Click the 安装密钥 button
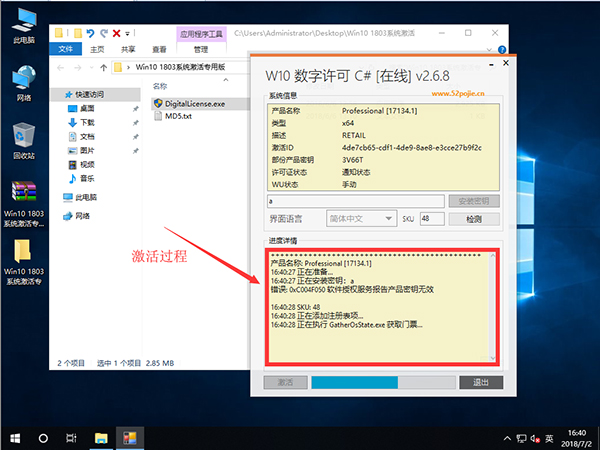Screen dimensions: 600x450 (x=474, y=201)
